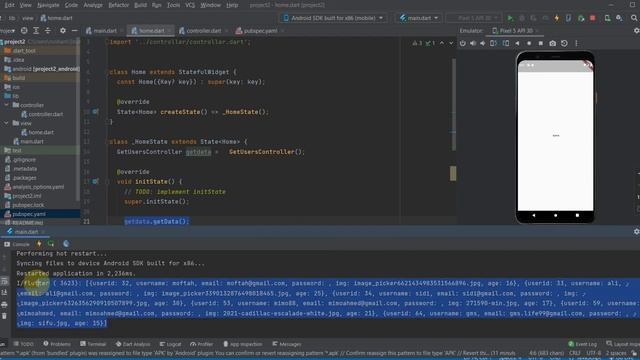Open DevTools blue icon in Run console
640x360 pixels.
66,244
